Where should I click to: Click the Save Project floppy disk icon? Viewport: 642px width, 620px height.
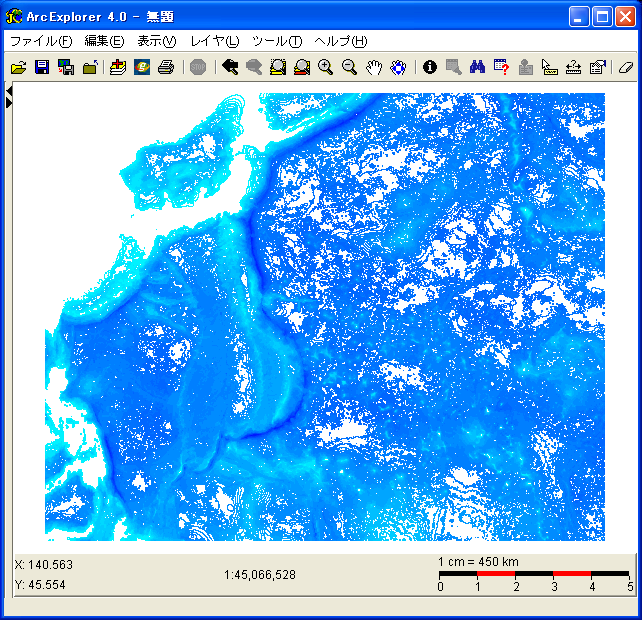(42, 67)
